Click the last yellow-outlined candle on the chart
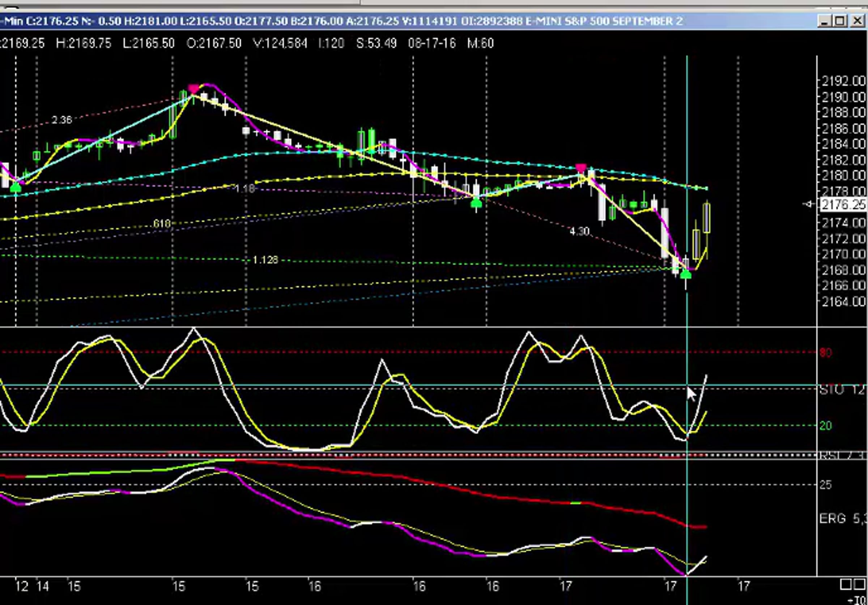The image size is (868, 605). point(706,218)
